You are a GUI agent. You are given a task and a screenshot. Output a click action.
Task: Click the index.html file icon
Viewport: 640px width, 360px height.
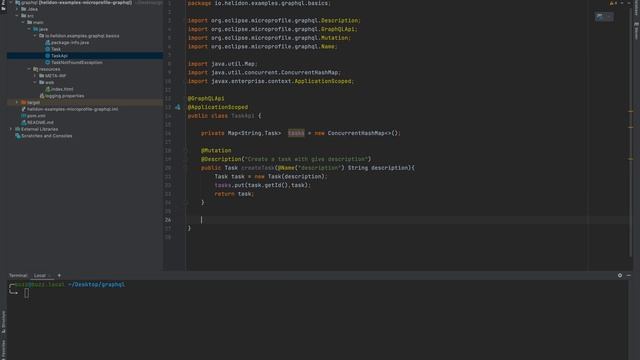point(47,89)
